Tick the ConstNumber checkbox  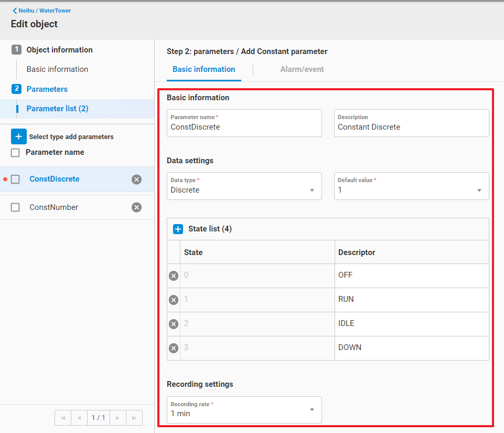[15, 207]
